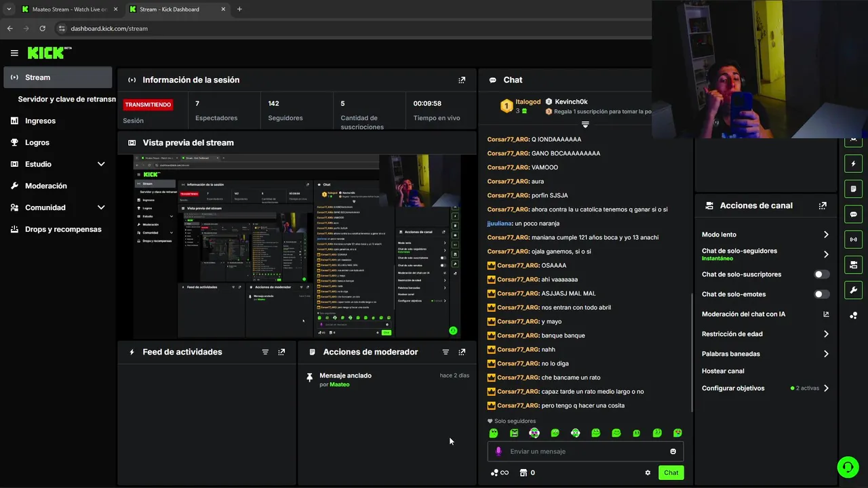This screenshot has width=868, height=488.
Task: Open the emoji picker in message box
Action: pos(673,451)
